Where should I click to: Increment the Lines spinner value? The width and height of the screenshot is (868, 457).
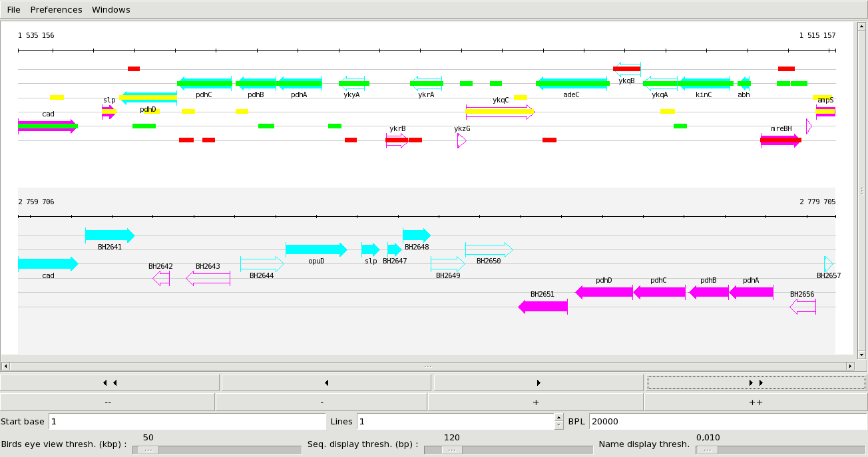[x=558, y=418]
